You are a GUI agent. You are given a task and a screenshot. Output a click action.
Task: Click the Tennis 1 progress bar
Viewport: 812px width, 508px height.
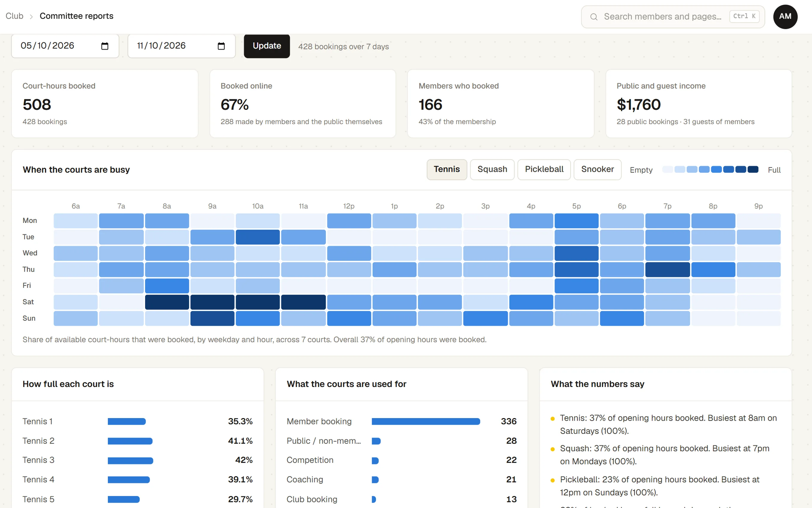click(x=127, y=421)
